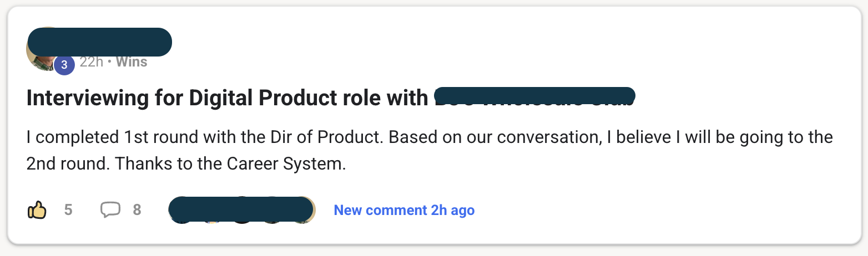Viewport: 868px width, 256px height.
Task: Click the first line of post body
Action: tap(429, 137)
